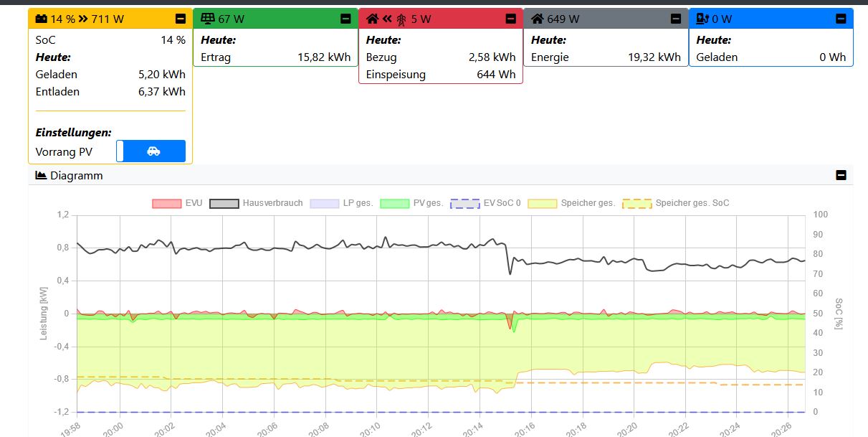
Task: Click the solar panel icon in green header
Action: click(208, 19)
